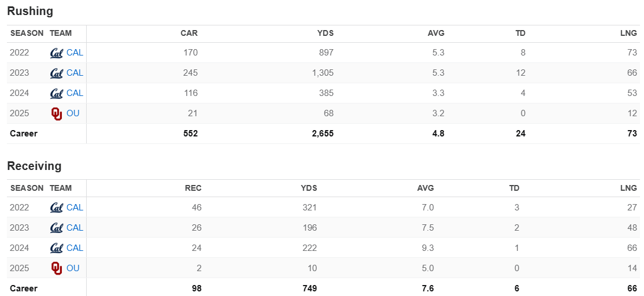Click the Cal logo in 2022 receiving row
Viewport: 644px width, 296px height.
pos(57,208)
